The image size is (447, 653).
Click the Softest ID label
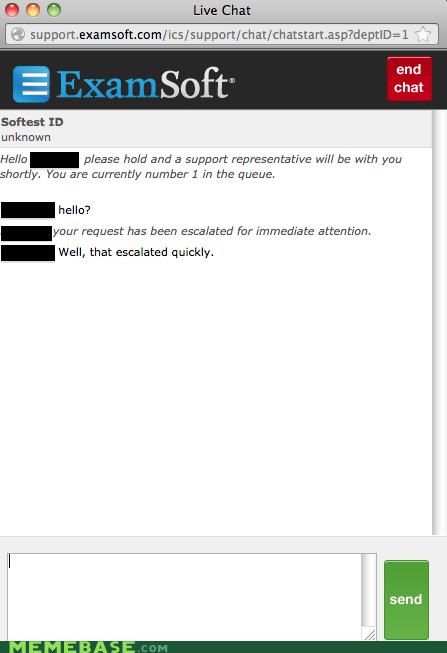(32, 122)
